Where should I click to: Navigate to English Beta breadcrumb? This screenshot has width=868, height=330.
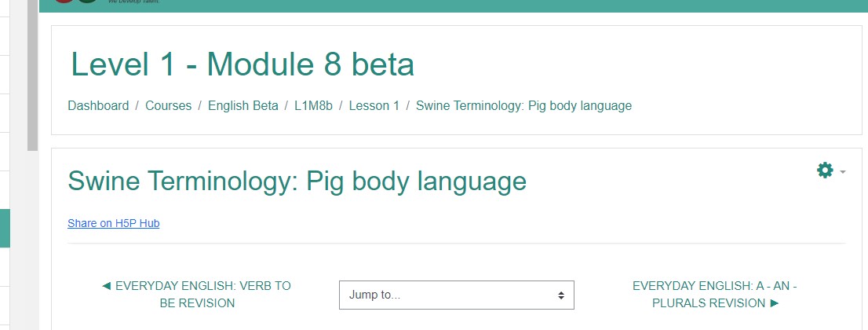pyautogui.click(x=243, y=105)
